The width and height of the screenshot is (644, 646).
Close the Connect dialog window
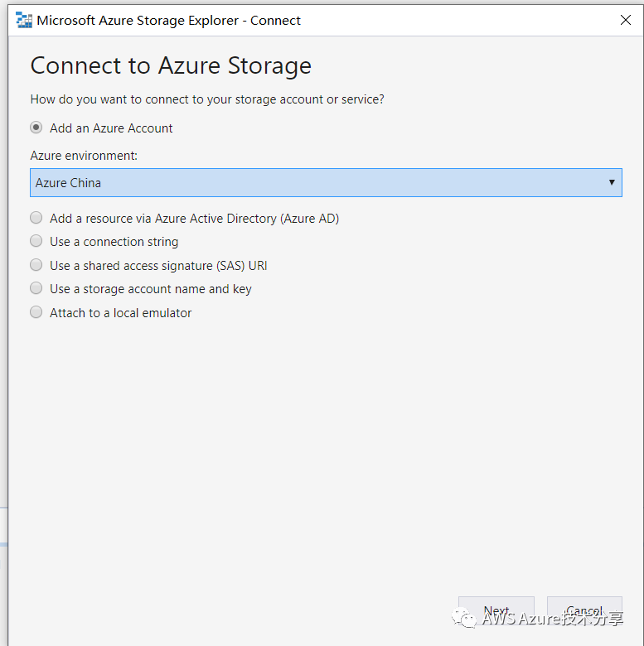625,20
